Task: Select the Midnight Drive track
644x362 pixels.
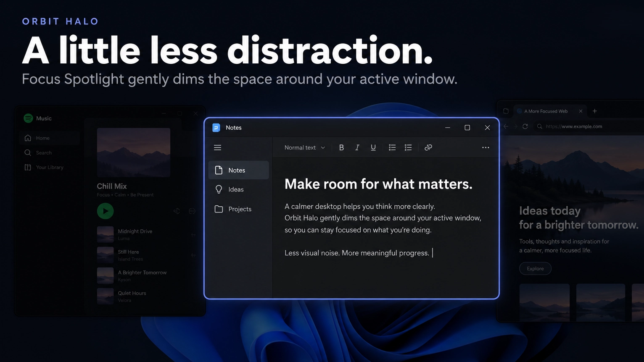Action: pos(147,234)
